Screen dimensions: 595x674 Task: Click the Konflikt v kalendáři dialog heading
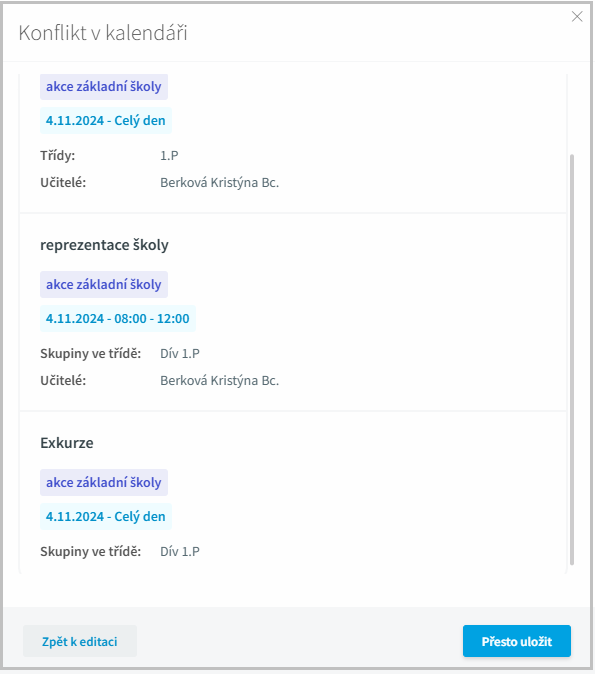[103, 33]
